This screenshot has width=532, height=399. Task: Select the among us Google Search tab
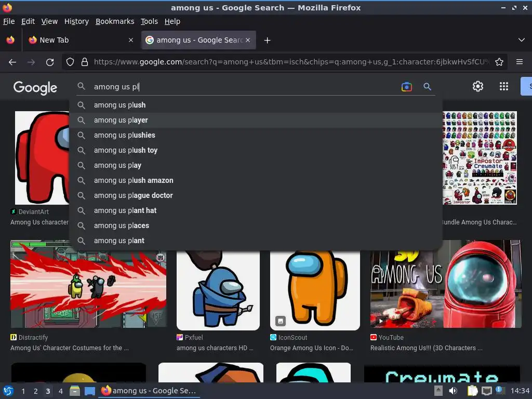point(198,40)
